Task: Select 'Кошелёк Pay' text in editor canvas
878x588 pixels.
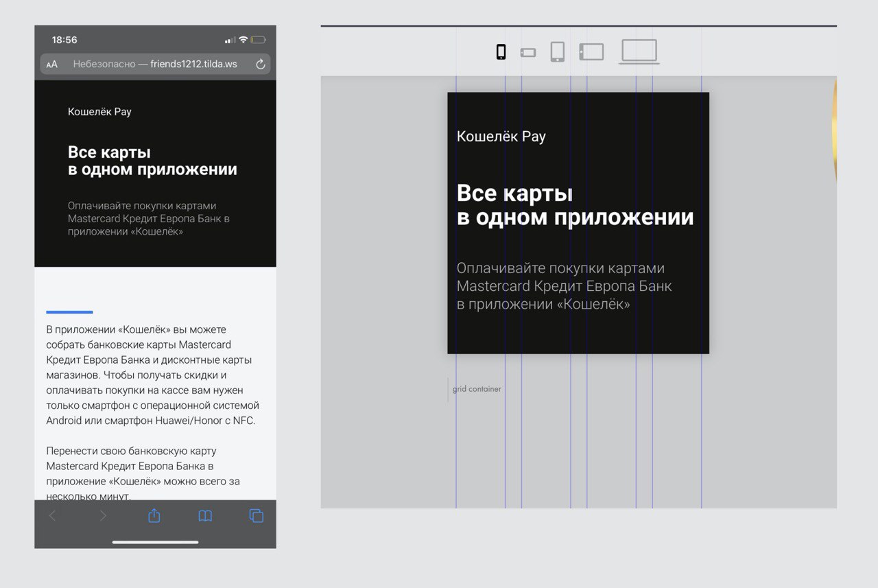Action: click(x=501, y=137)
